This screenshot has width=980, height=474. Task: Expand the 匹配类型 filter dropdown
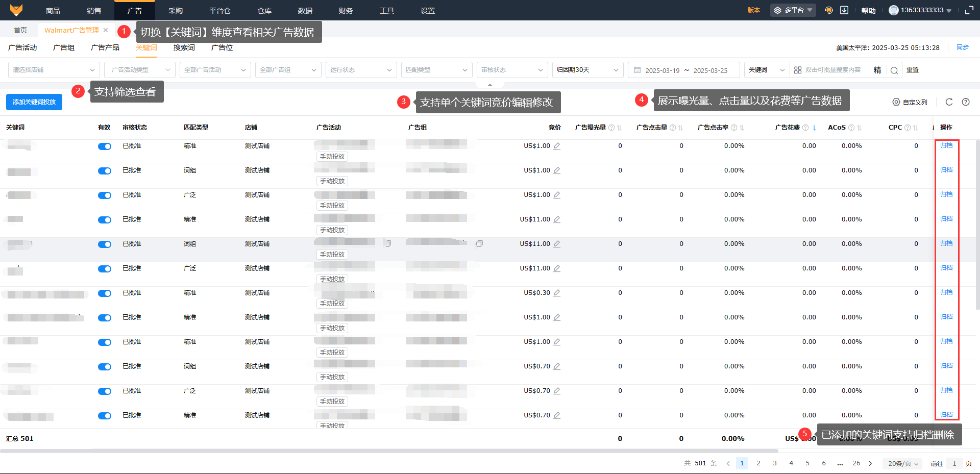pyautogui.click(x=436, y=70)
